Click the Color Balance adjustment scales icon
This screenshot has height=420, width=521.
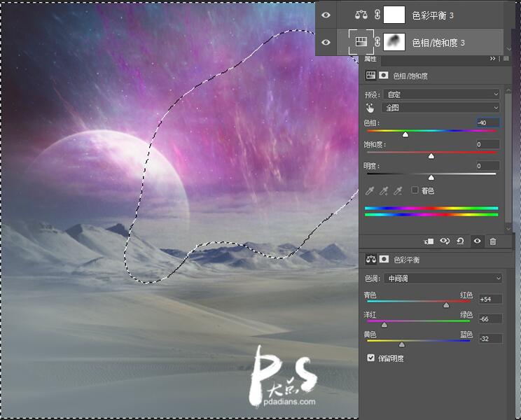click(x=371, y=259)
